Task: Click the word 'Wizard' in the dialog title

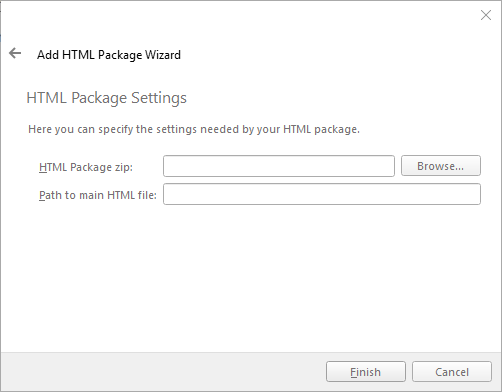Action: tap(163, 55)
